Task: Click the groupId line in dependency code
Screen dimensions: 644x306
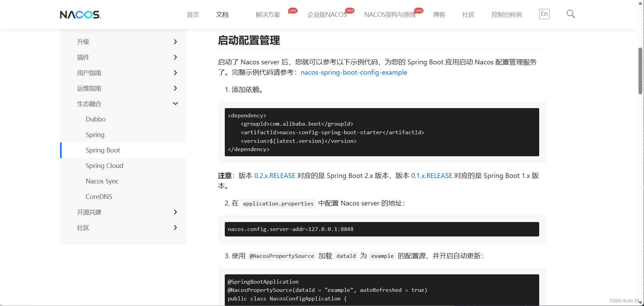Action: tap(297, 124)
